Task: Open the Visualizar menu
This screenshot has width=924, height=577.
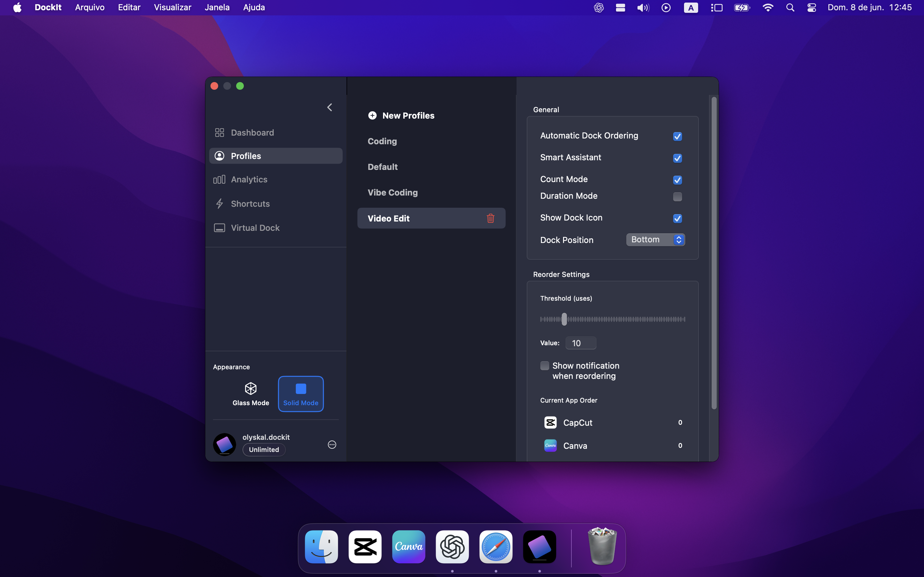Action: tap(172, 7)
